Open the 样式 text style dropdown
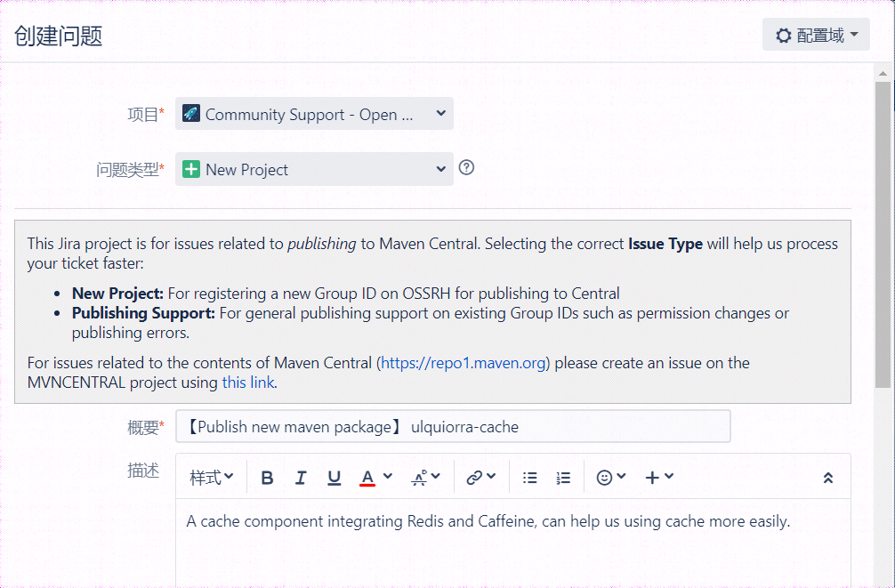Image resolution: width=895 pixels, height=588 pixels. tap(211, 478)
